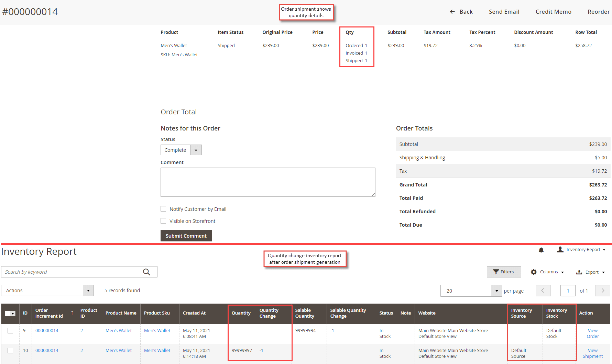Select Credit Memo in the order toolbar
This screenshot has height=364, width=612.
coord(553,11)
